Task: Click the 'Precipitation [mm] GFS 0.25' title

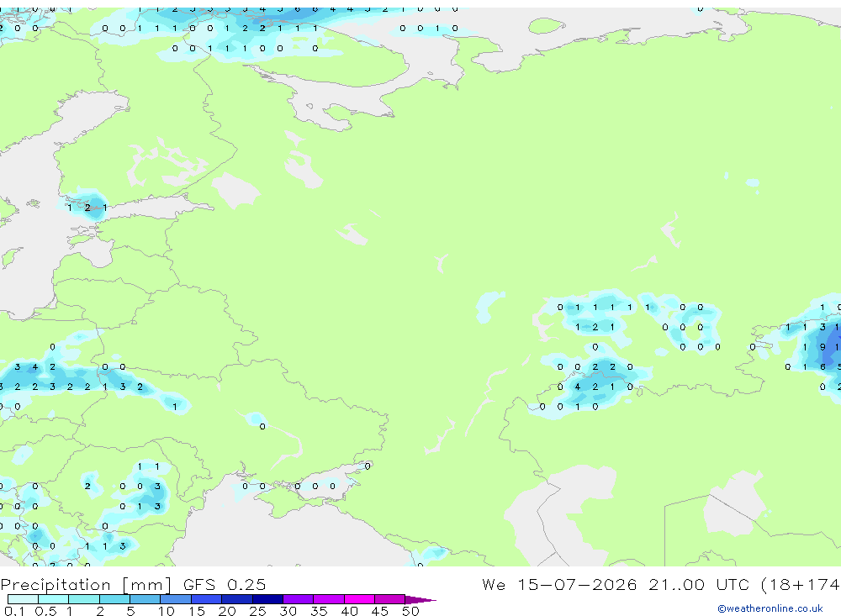Action: pyautogui.click(x=133, y=584)
